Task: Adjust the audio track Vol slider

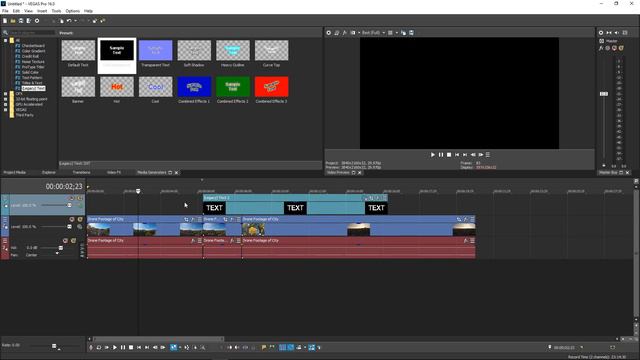Action: tap(61, 248)
